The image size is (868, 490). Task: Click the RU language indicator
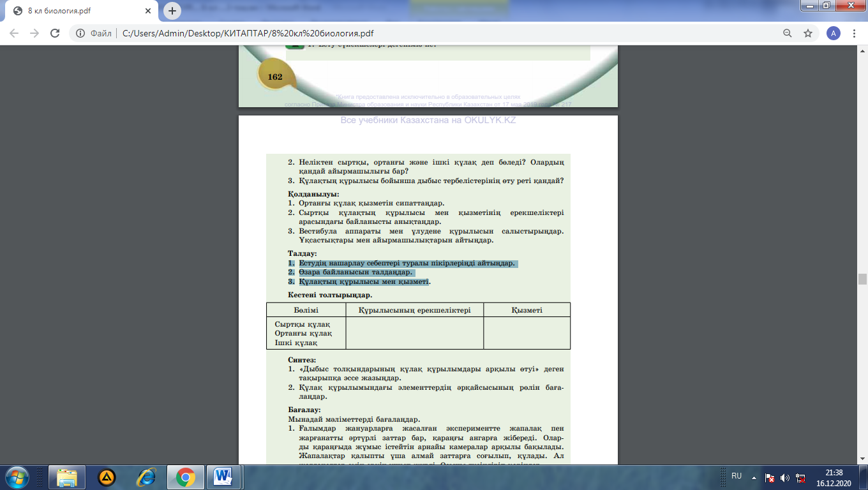737,476
